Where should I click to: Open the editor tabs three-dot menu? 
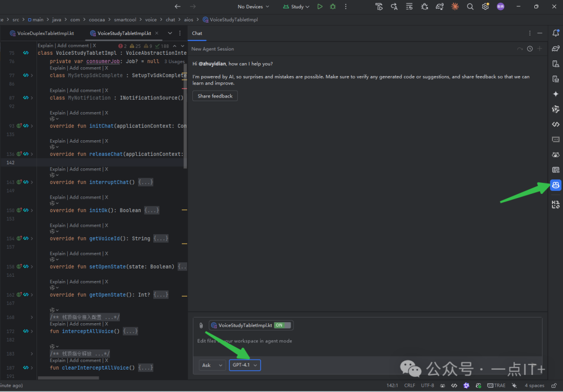pos(180,33)
